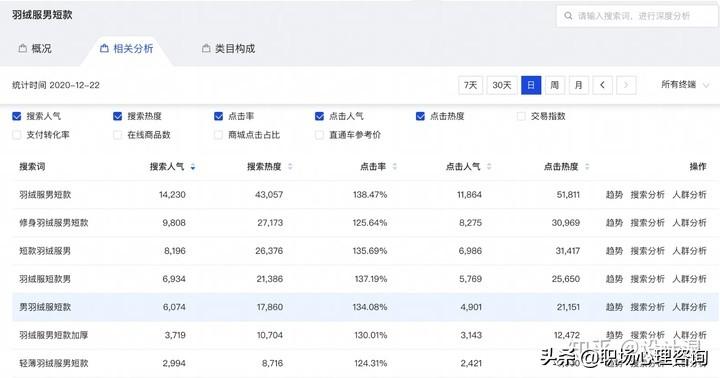
Task: Open 搜索分析 for 男羽绒服短款 row
Action: (647, 307)
